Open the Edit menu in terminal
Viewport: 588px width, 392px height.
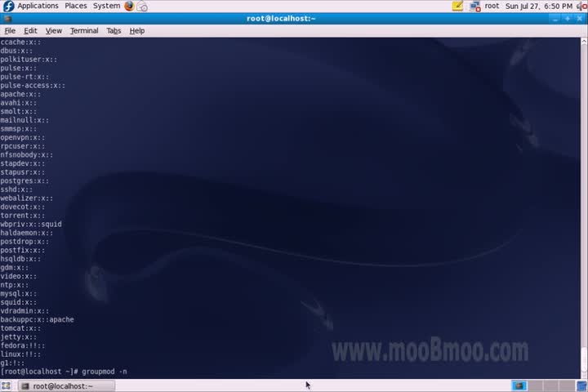point(30,31)
